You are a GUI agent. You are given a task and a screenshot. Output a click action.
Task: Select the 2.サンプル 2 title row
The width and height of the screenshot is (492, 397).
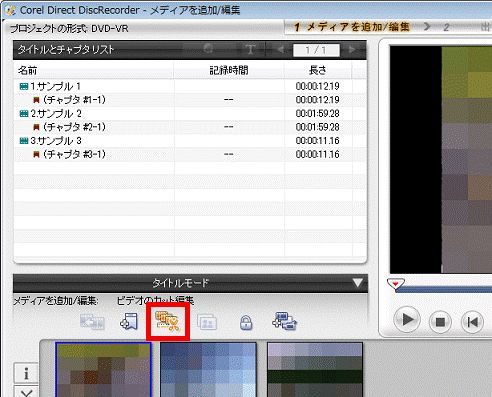(190, 114)
